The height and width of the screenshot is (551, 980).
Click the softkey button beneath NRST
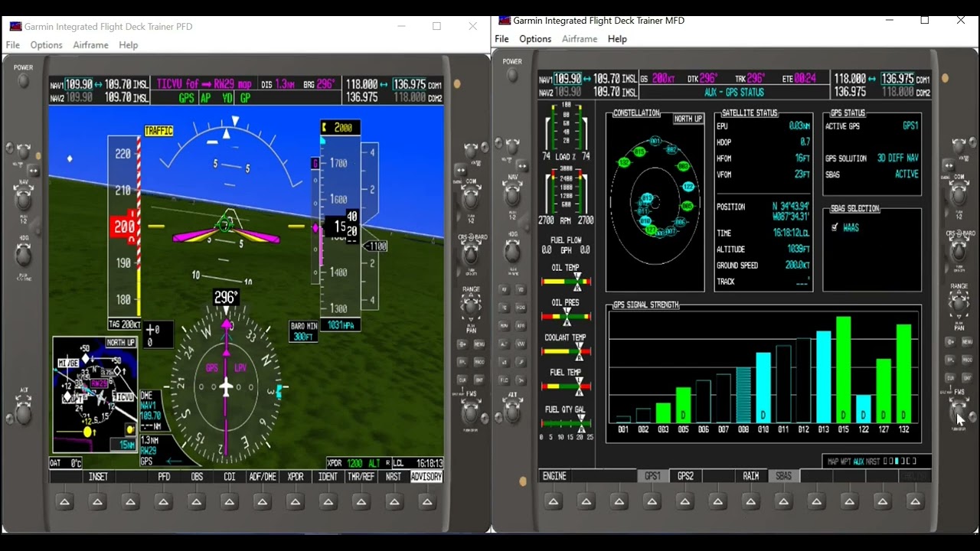tap(394, 502)
